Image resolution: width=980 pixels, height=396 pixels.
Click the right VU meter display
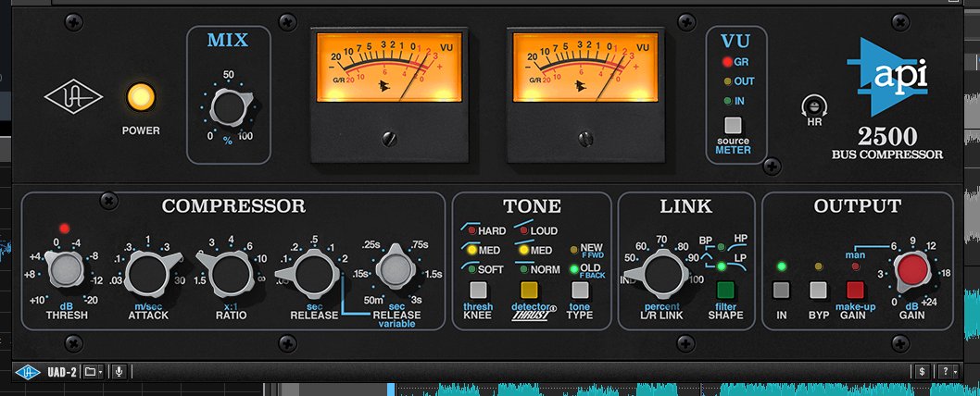tap(585, 68)
